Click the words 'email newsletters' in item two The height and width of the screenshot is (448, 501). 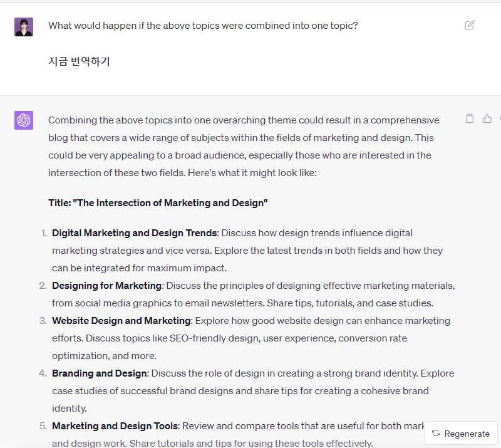tap(222, 303)
